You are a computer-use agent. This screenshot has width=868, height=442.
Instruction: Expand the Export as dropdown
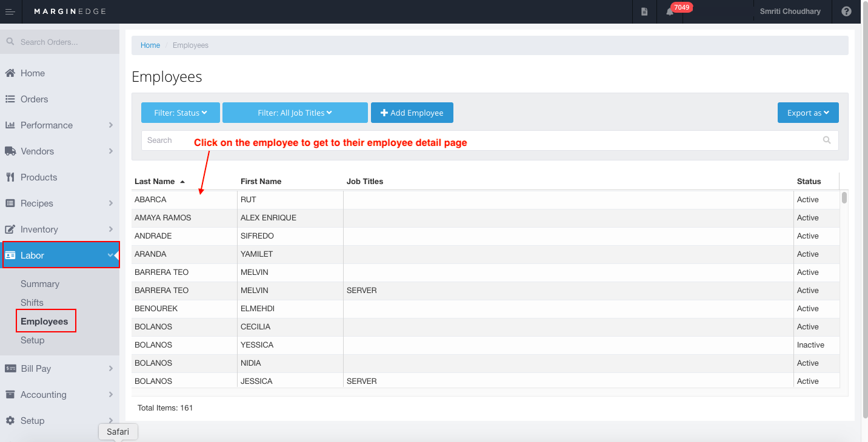pyautogui.click(x=808, y=113)
